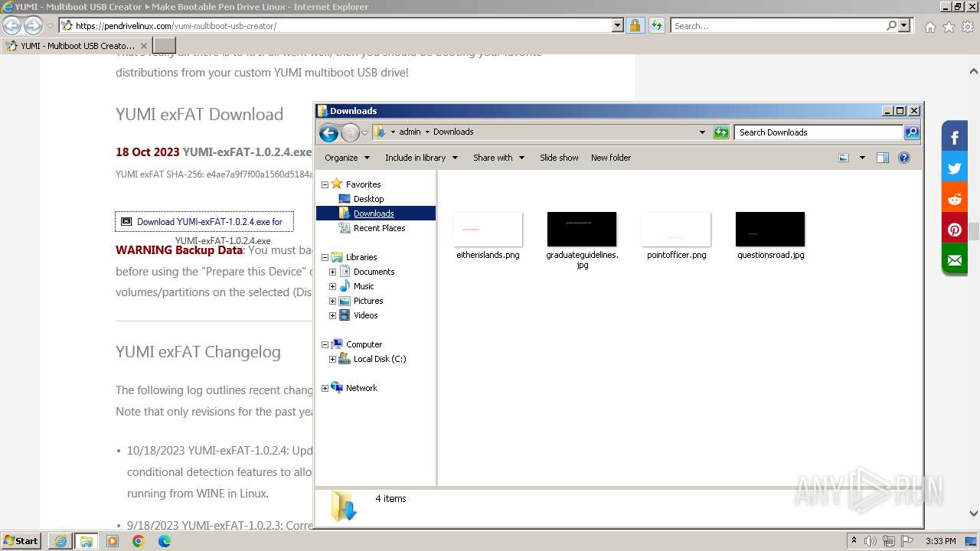Share page on Reddit
Screen dimensions: 980x551
[955, 199]
